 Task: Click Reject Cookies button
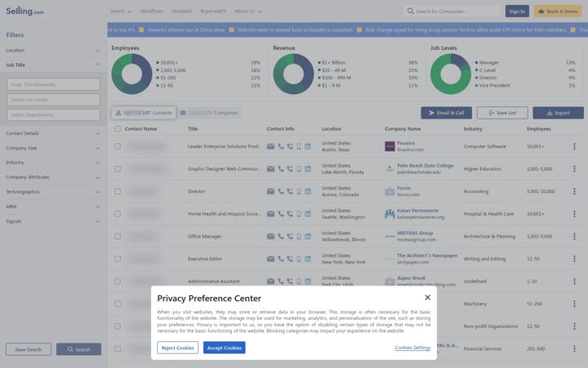[178, 348]
